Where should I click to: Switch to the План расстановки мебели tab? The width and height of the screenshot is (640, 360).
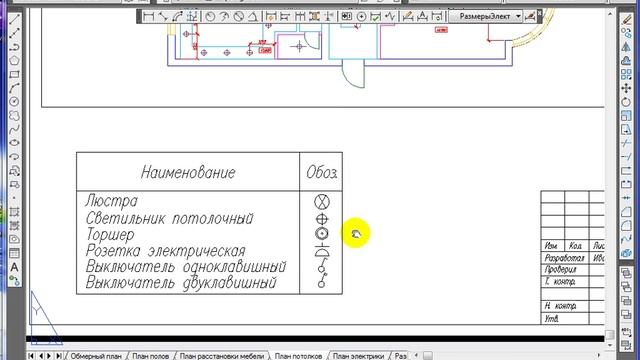(x=222, y=356)
